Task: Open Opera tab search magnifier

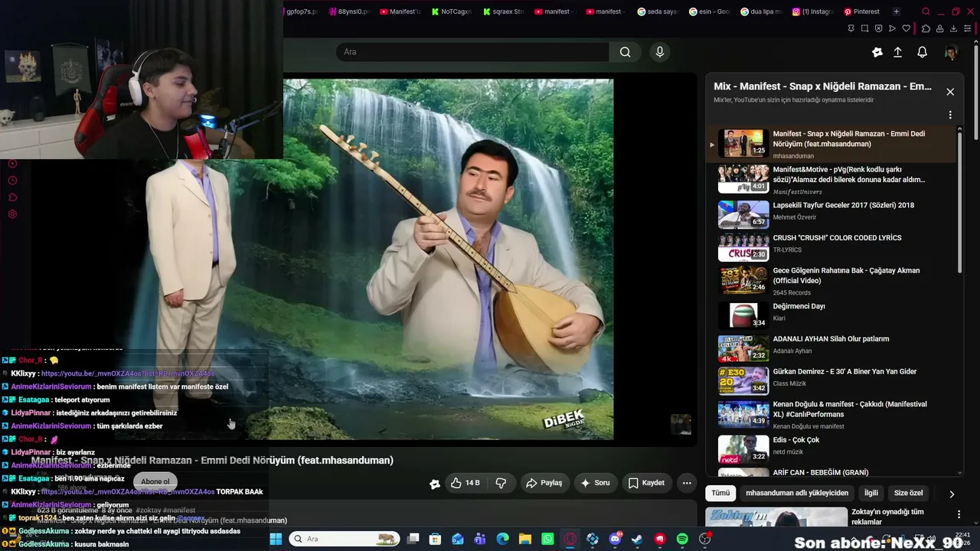Action: tap(926, 11)
